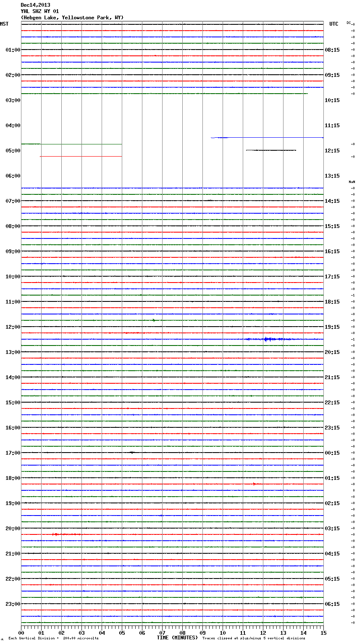
Task: Click the partial red trace segment near 05:15
Action: (81, 156)
